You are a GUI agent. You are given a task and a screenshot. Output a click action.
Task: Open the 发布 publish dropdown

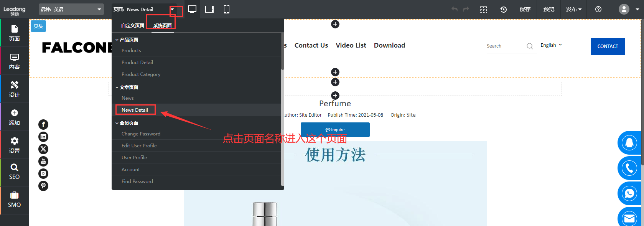[574, 9]
